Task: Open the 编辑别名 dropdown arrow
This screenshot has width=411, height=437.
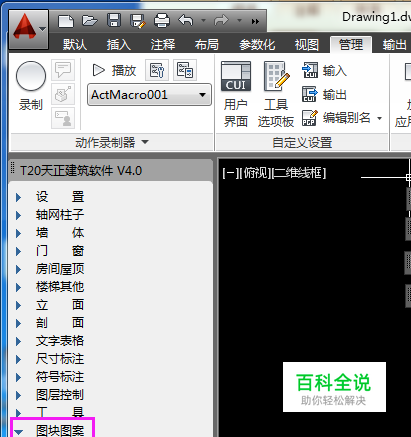Action: (379, 118)
